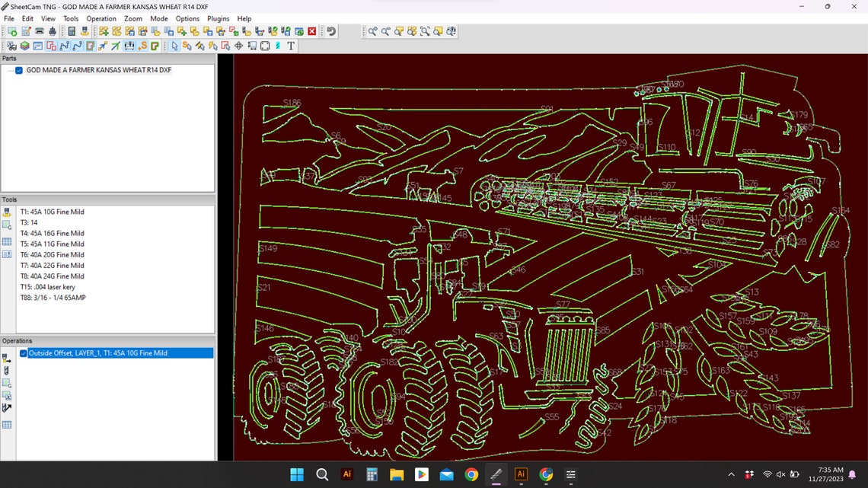Mute system volume from the tray
The height and width of the screenshot is (488, 868).
[780, 474]
